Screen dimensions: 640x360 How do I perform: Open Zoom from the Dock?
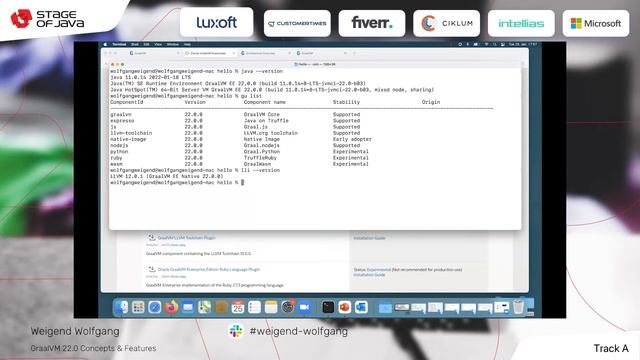point(304,307)
